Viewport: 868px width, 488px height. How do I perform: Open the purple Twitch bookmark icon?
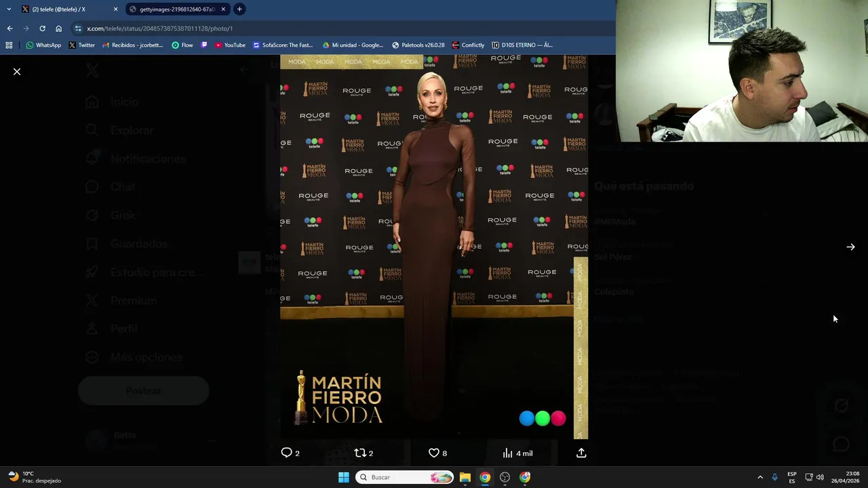coord(204,45)
